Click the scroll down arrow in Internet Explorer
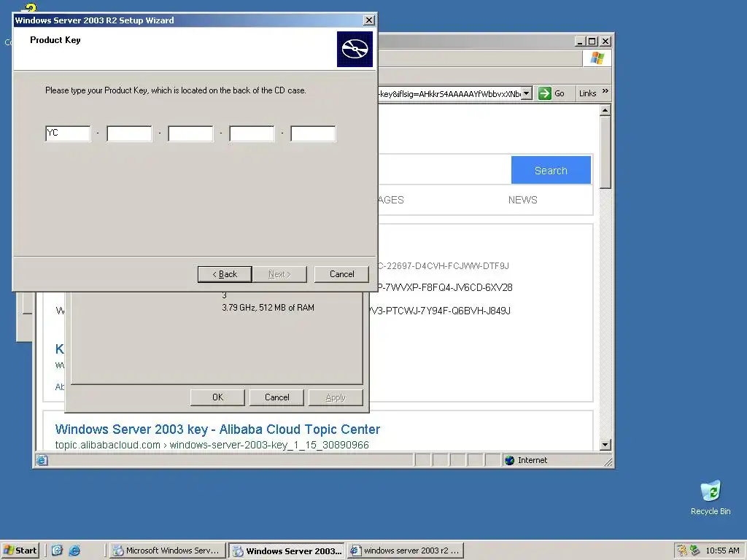The image size is (747, 560). coord(605,445)
